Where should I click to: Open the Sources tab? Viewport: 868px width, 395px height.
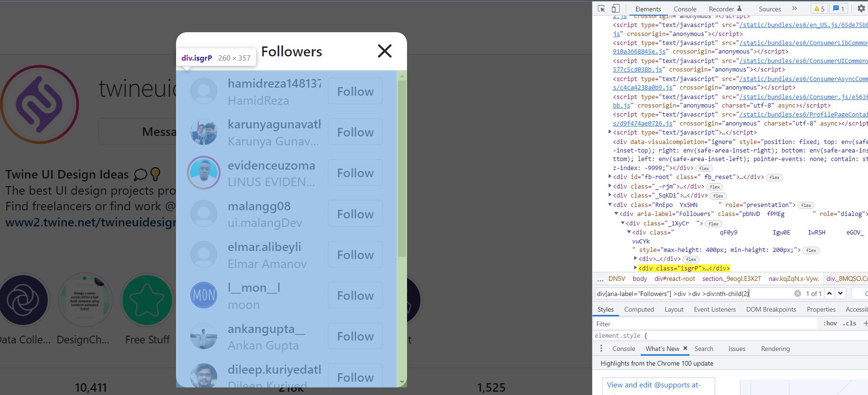coord(770,9)
